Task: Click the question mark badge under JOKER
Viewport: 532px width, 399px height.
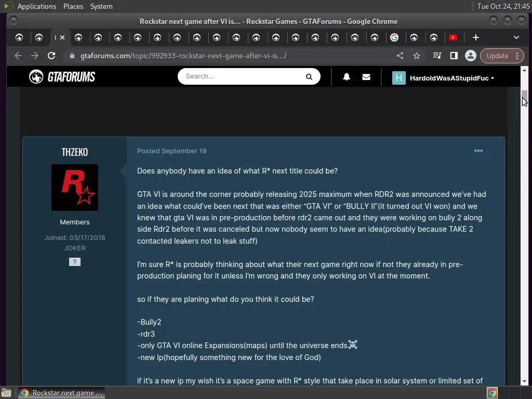Action: 75,262
